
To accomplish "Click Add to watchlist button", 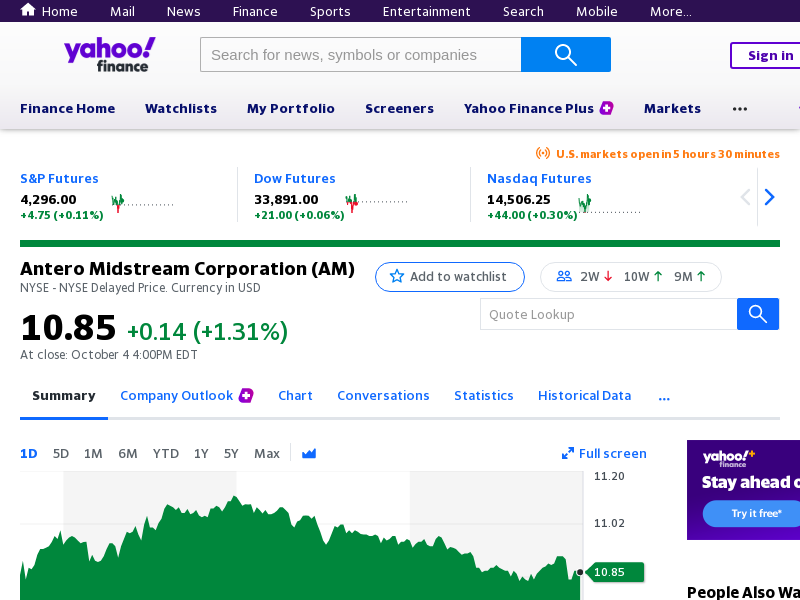I will [x=449, y=277].
